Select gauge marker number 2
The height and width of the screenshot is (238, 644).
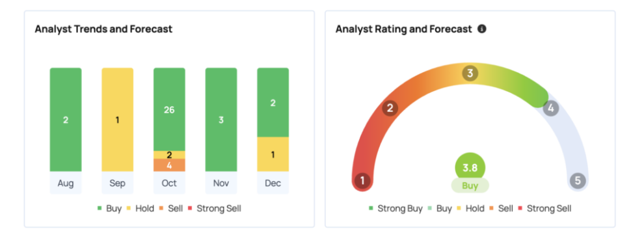pos(390,109)
